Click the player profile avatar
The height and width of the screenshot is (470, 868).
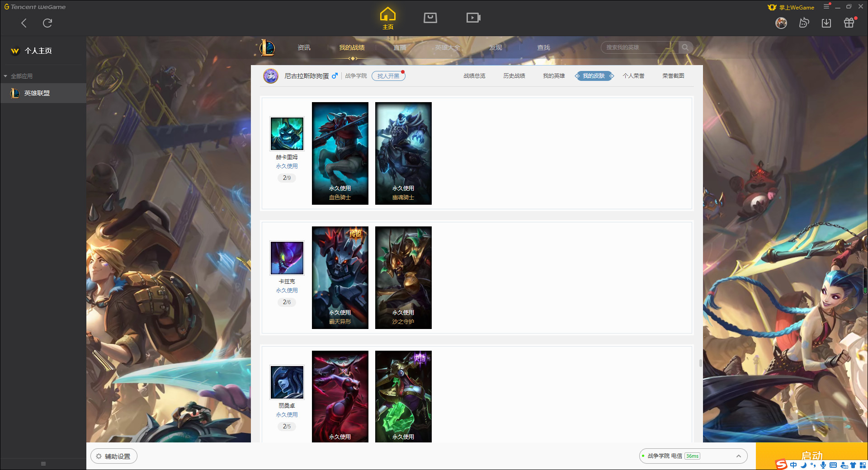coord(271,76)
